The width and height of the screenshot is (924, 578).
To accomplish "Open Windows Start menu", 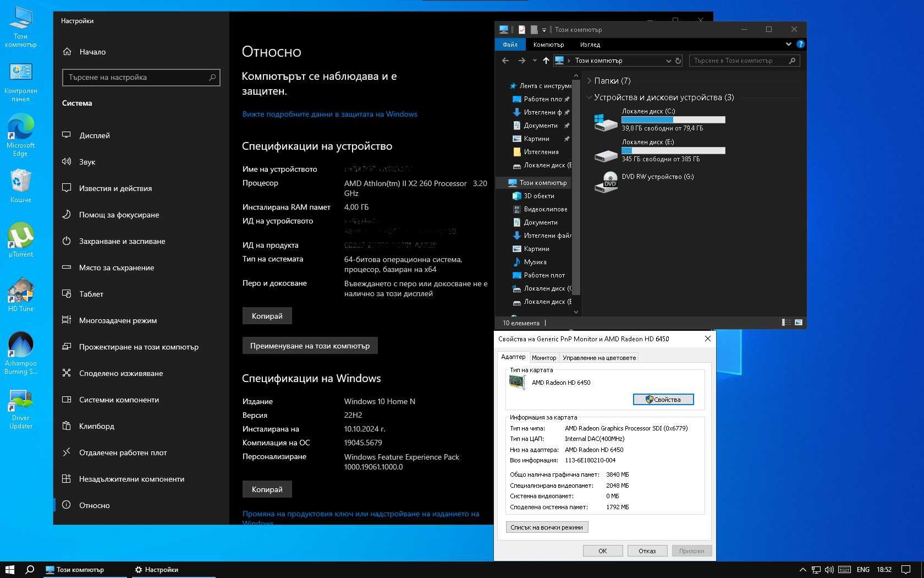I will tap(9, 570).
